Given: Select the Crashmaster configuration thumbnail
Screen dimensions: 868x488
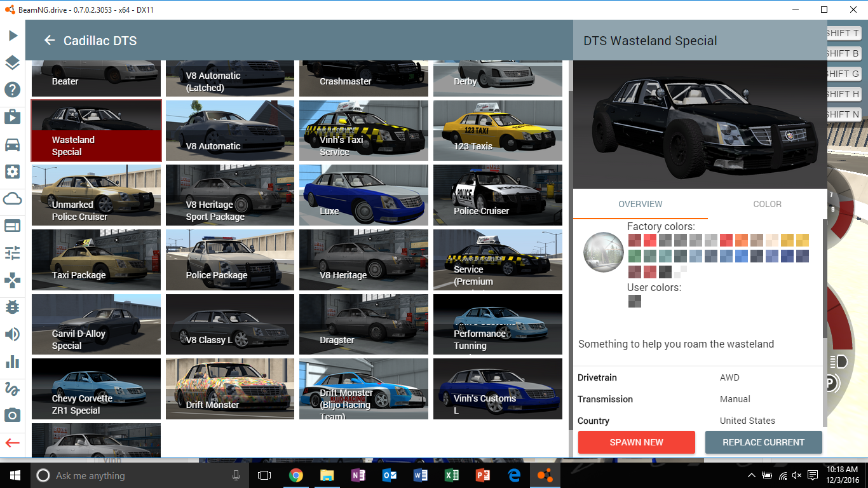Looking at the screenshot, I should click(x=364, y=79).
